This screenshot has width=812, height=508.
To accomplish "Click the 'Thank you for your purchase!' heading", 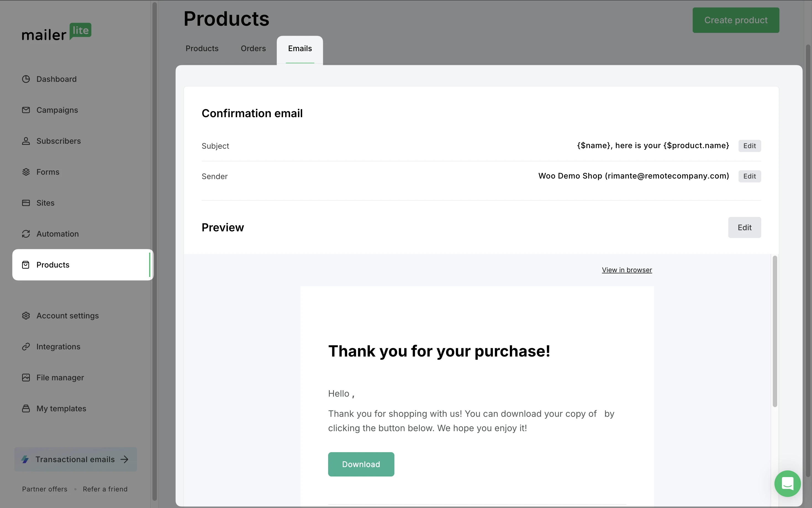I will point(439,351).
